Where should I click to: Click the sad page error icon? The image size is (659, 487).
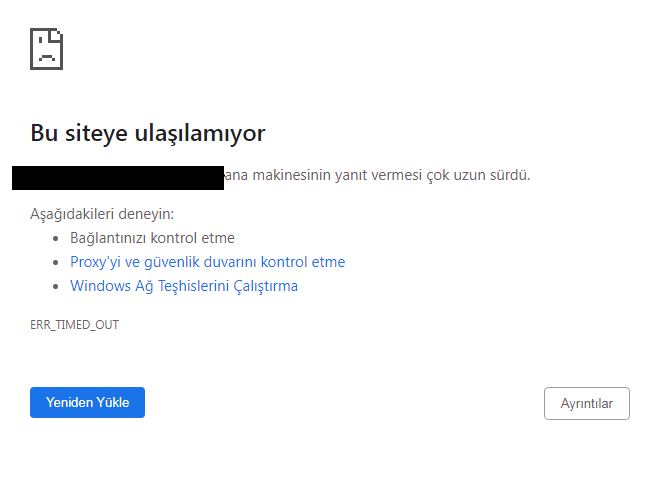[x=47, y=48]
